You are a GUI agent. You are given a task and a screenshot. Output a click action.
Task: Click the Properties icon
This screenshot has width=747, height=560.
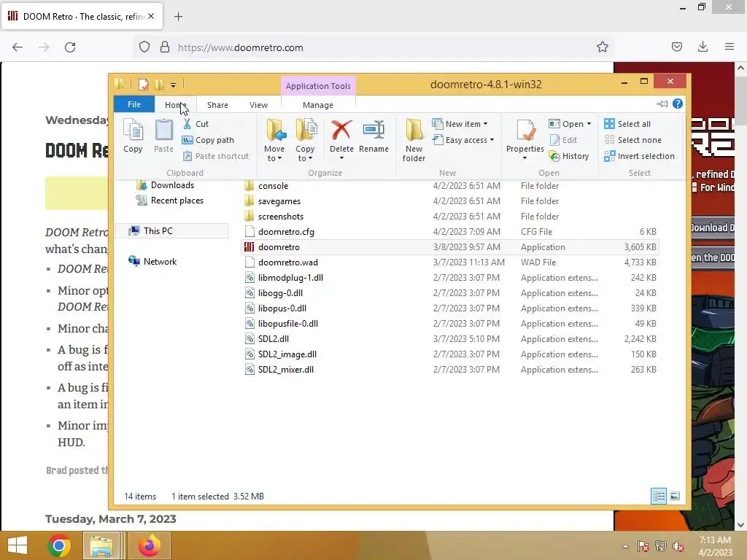point(525,130)
